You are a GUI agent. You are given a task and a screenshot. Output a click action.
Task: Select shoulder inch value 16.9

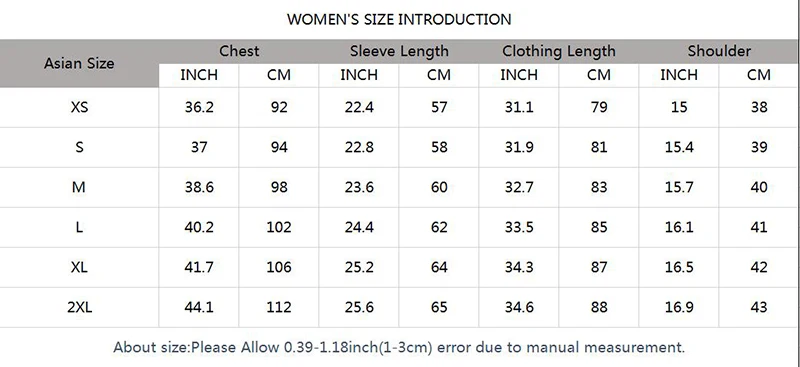(679, 307)
